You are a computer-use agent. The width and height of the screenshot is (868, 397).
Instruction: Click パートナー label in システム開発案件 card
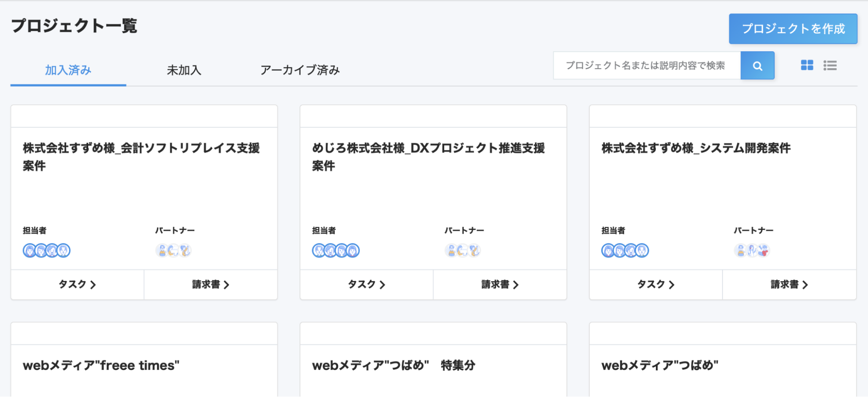(754, 230)
